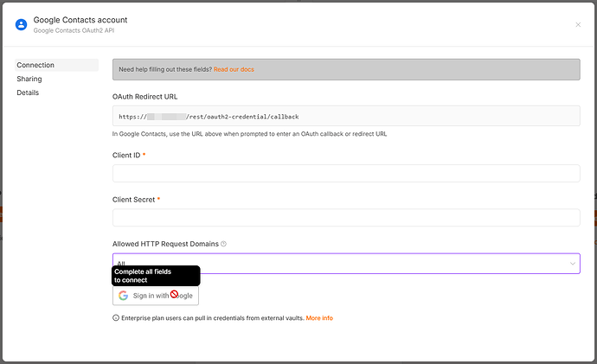597x364 pixels.
Task: Click the 'Client ID' label
Action: [126, 155]
